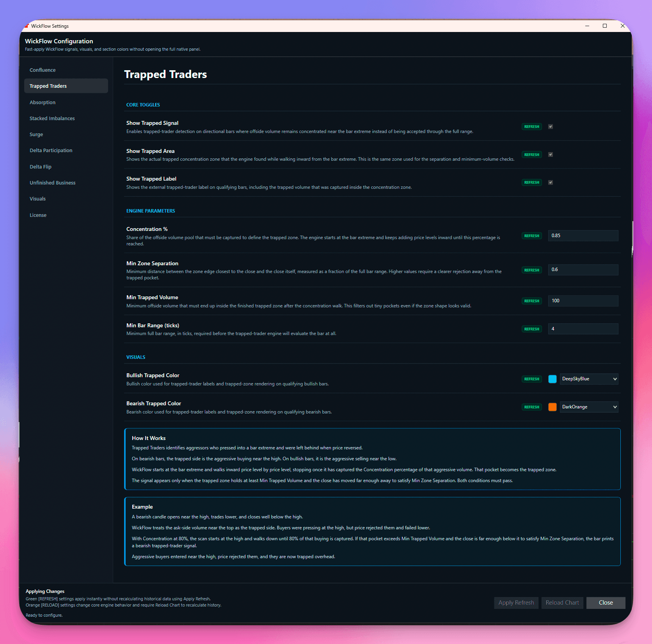652x644 pixels.
Task: Refresh the Min Trapped Volume parameter
Action: pyautogui.click(x=531, y=301)
